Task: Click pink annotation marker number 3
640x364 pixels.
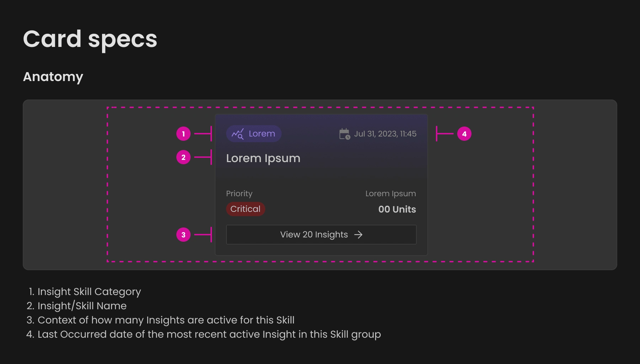Action: tap(183, 235)
